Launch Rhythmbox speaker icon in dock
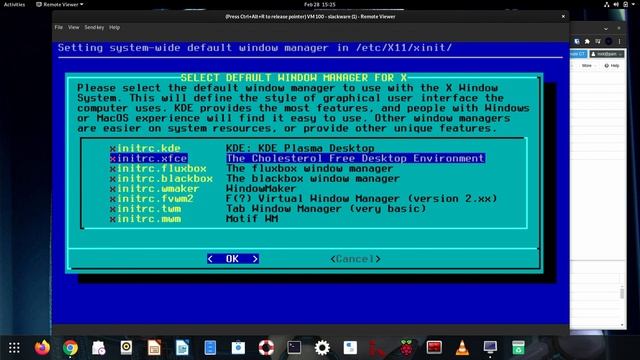The width and height of the screenshot is (640, 360). click(126, 348)
